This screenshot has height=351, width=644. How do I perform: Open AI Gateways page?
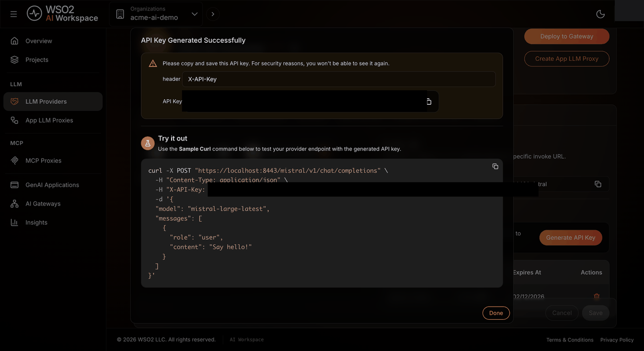pos(53,203)
